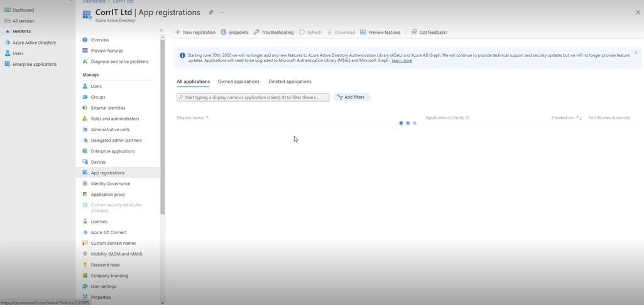The image size is (644, 305).
Task: Open the Learn more link in banner
Action: click(x=401, y=61)
